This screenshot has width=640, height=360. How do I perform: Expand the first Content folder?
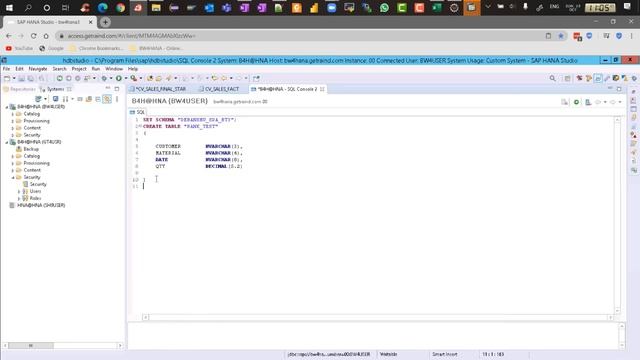[x=13, y=128]
